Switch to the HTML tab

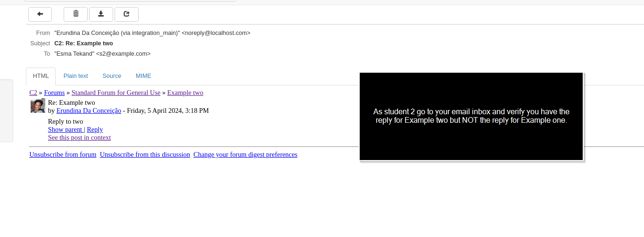pos(41,76)
